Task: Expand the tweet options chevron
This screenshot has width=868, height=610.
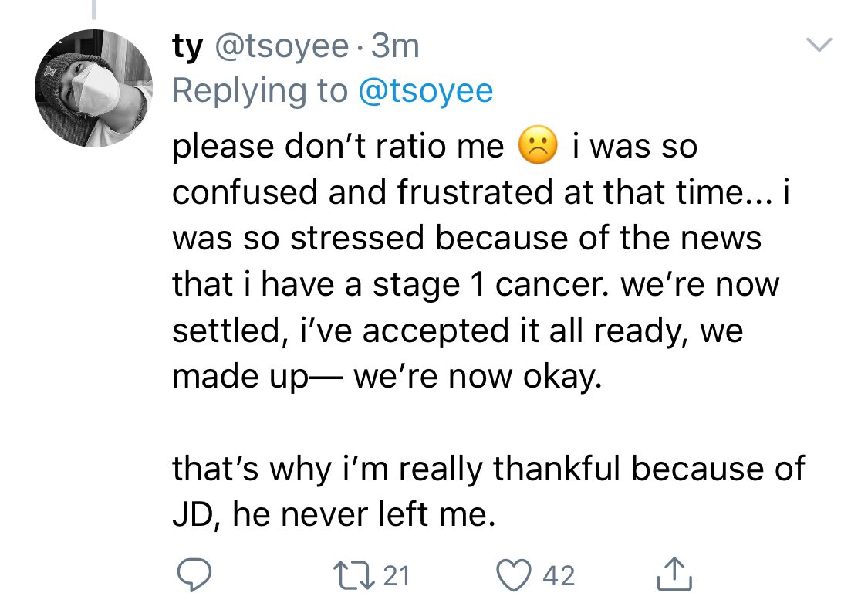Action: click(x=821, y=47)
